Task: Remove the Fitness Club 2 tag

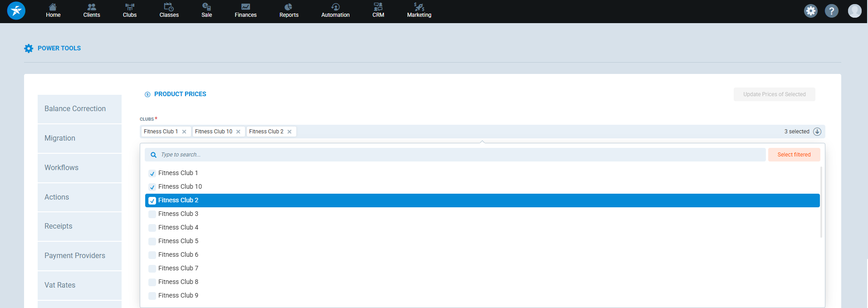Action: [x=289, y=132]
